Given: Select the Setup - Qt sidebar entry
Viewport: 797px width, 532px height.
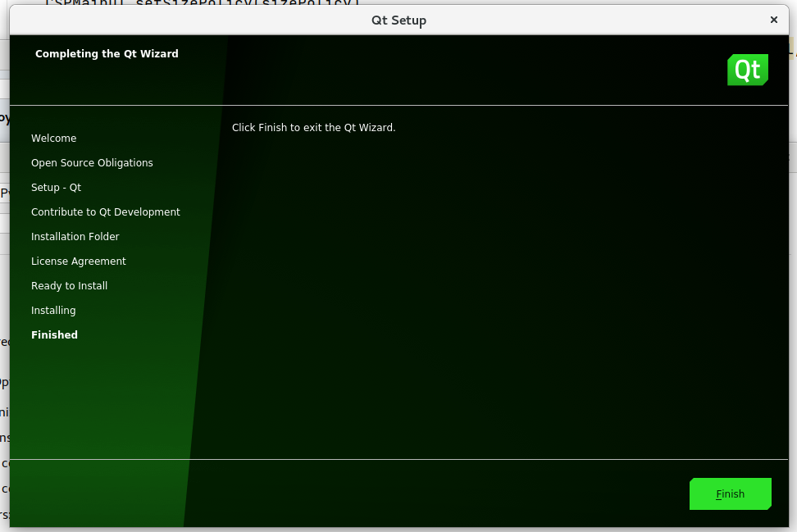Looking at the screenshot, I should click(x=56, y=187).
